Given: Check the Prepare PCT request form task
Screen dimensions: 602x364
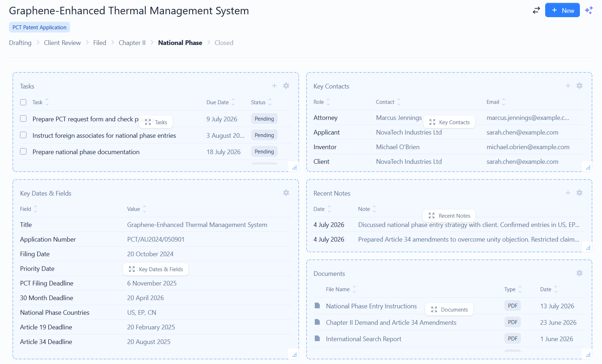Looking at the screenshot, I should tap(23, 118).
